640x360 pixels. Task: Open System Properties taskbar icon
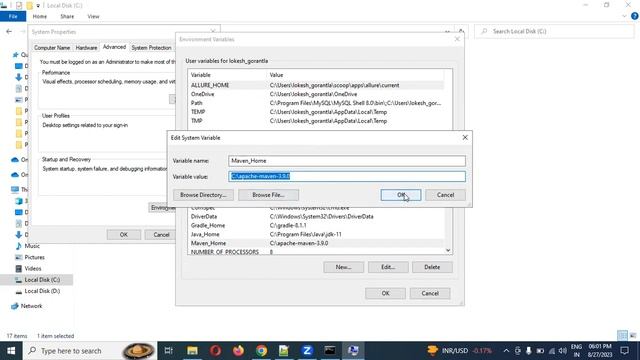click(x=353, y=351)
